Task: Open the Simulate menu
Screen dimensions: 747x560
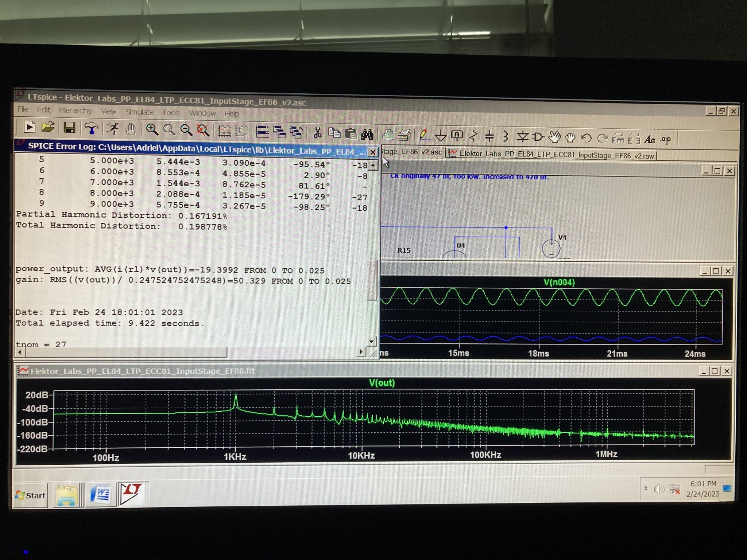Action: 139,112
